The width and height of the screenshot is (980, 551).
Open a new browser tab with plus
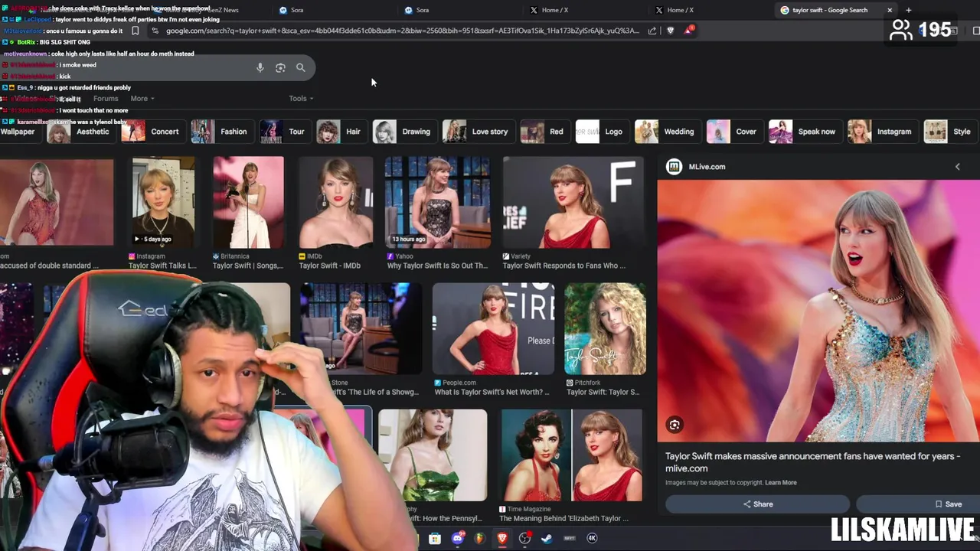click(908, 10)
